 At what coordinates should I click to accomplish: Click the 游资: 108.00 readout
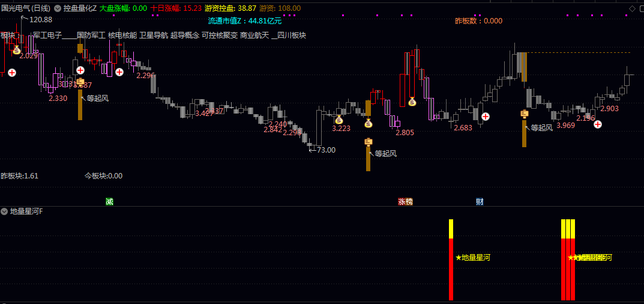[280, 8]
